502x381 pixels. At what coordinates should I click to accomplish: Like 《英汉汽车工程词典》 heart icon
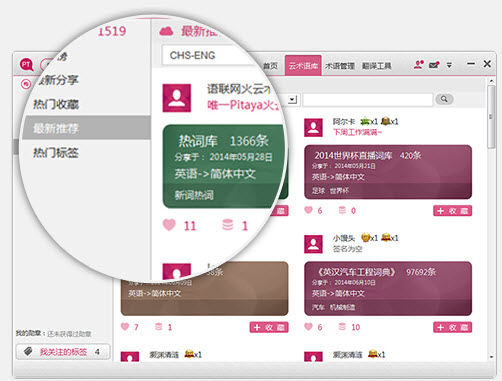point(309,327)
